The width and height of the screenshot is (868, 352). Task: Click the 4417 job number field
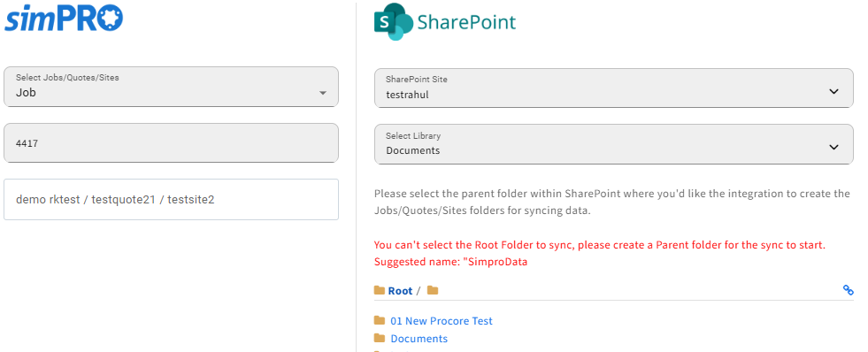(171, 142)
